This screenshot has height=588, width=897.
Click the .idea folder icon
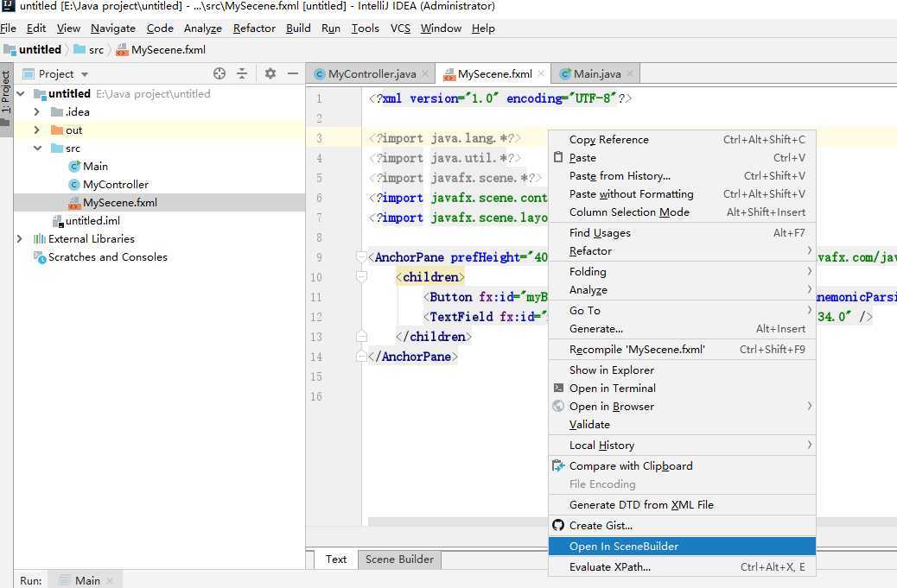57,112
